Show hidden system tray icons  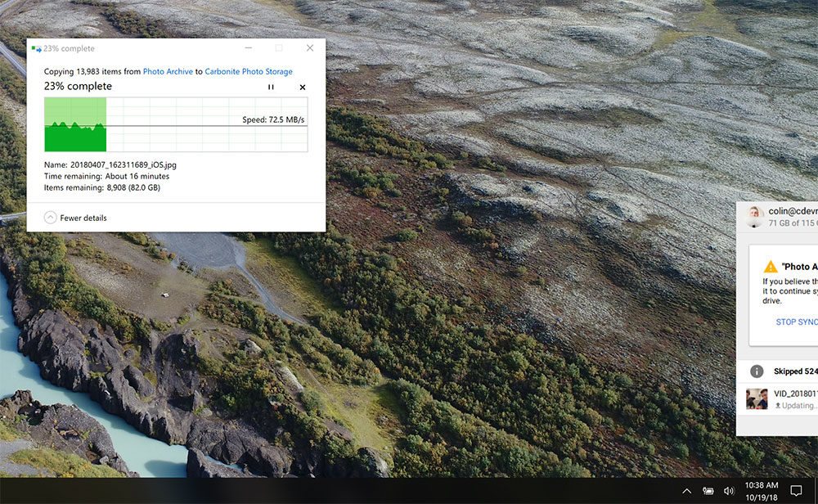[x=686, y=491]
